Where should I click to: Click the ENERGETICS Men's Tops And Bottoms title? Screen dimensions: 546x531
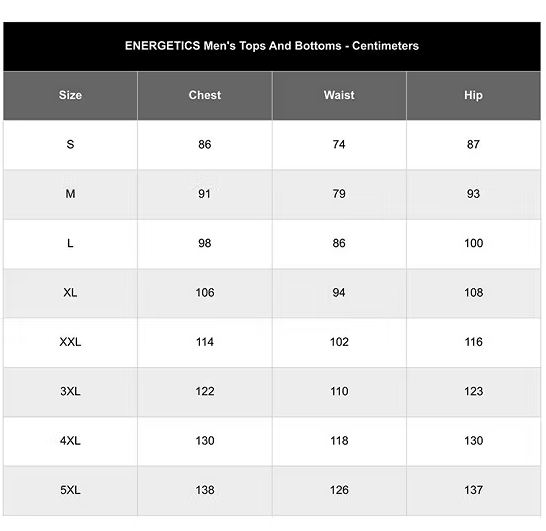[x=272, y=46]
